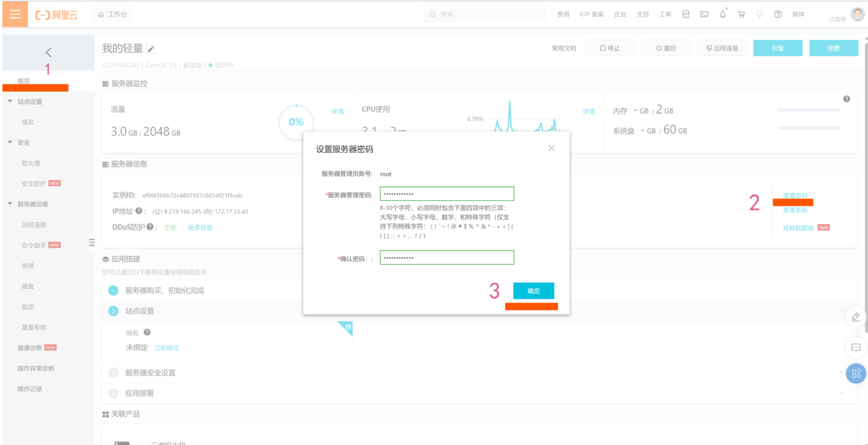Image resolution: width=868 pixels, height=445 pixels.
Task: Click 确定 to confirm the new password
Action: click(533, 291)
